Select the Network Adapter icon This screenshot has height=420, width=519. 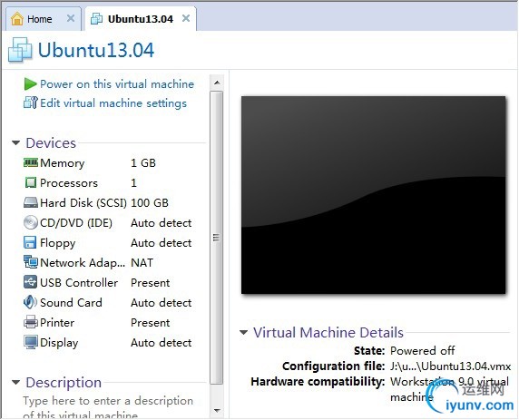click(x=31, y=262)
